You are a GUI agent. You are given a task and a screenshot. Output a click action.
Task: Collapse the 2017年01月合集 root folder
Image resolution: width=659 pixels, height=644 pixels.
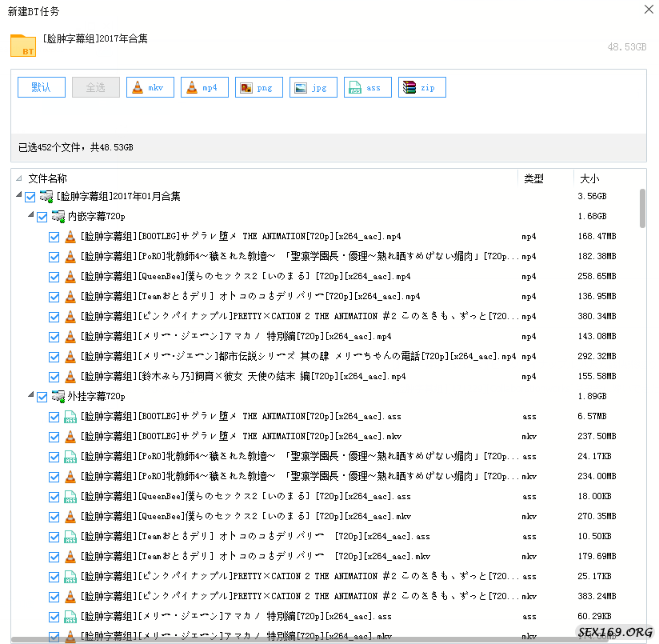18,197
